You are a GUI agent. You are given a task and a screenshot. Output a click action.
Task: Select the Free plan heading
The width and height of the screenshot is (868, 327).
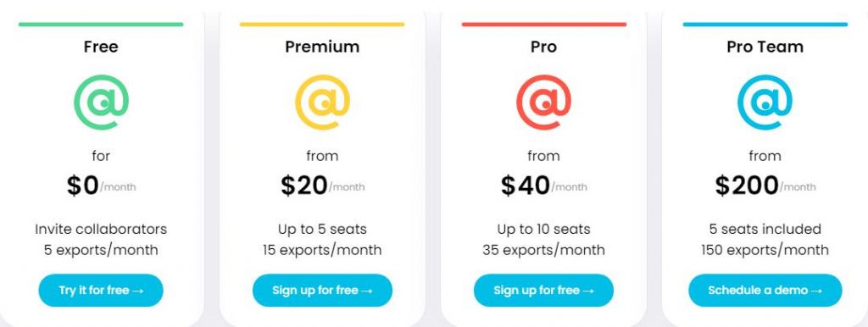point(101,47)
